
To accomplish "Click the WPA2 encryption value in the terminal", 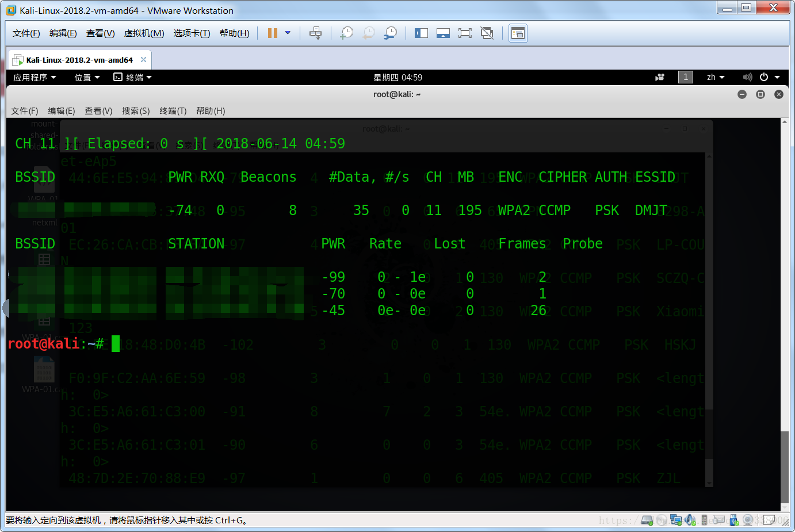I will (x=514, y=210).
